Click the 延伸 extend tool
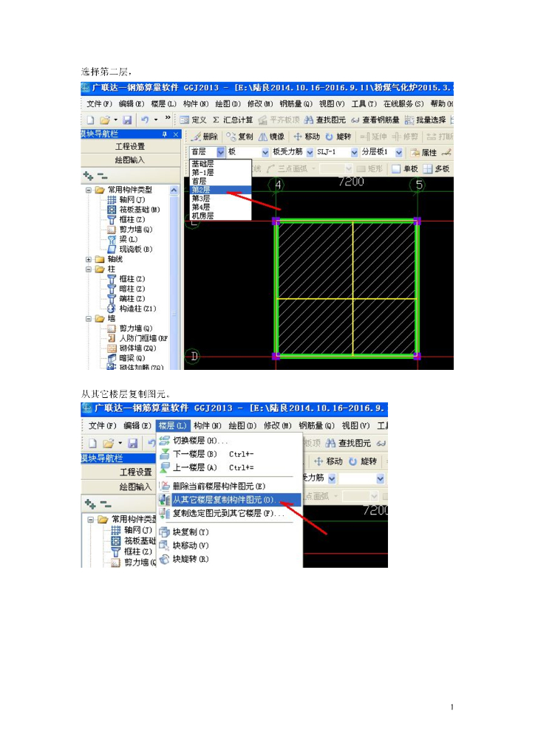 (x=373, y=137)
